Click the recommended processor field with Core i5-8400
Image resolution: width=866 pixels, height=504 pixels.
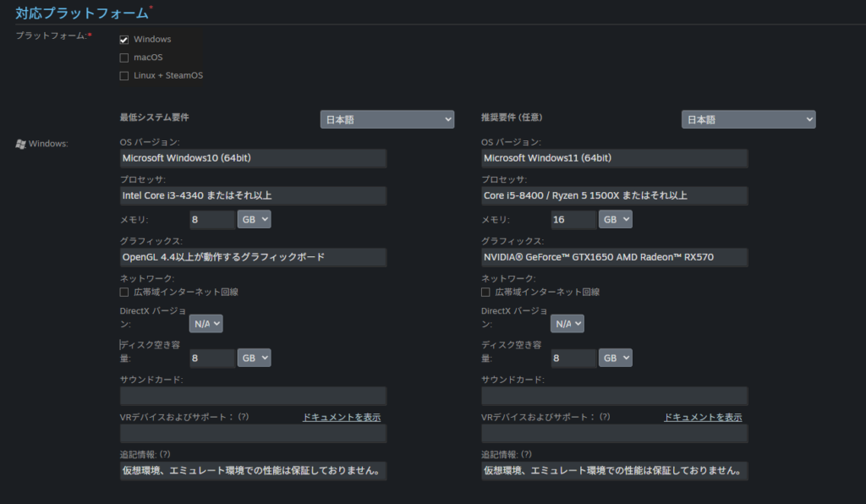[x=614, y=195]
